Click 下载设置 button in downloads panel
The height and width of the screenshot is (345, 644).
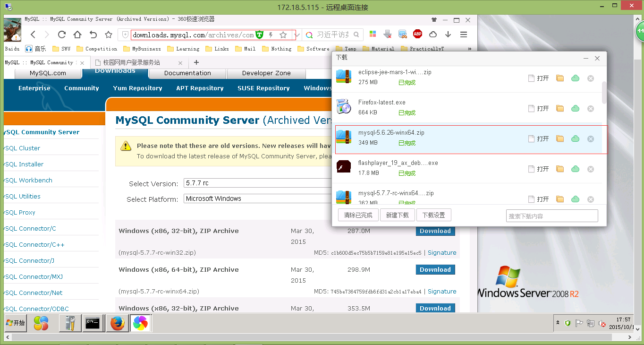[x=433, y=215]
